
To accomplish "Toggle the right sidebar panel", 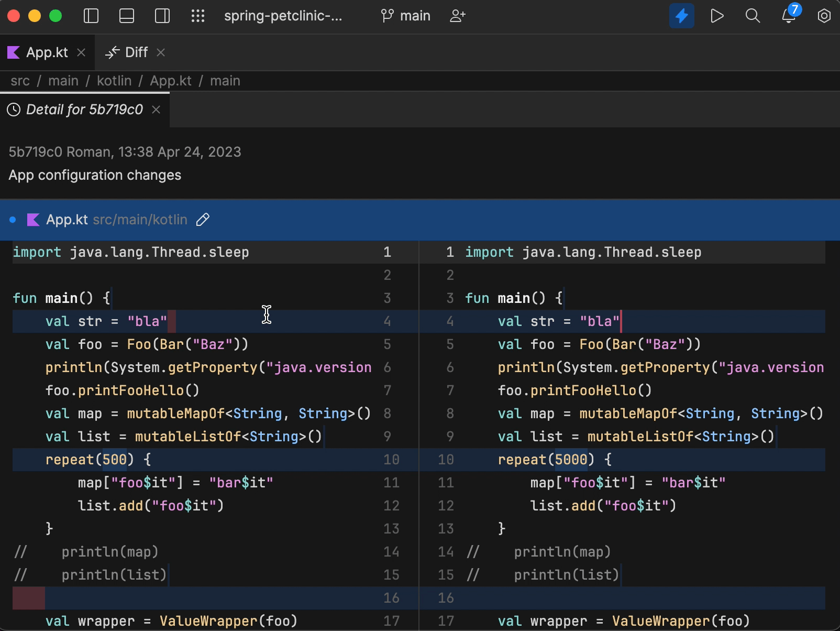I will 162,16.
